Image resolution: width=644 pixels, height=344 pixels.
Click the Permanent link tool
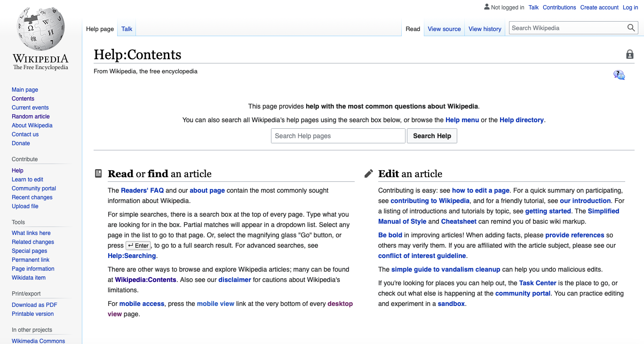31,260
